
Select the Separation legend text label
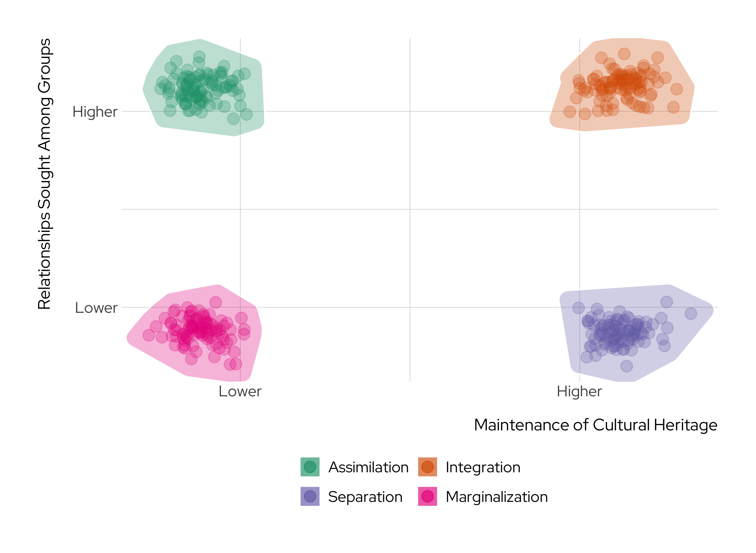(x=365, y=497)
